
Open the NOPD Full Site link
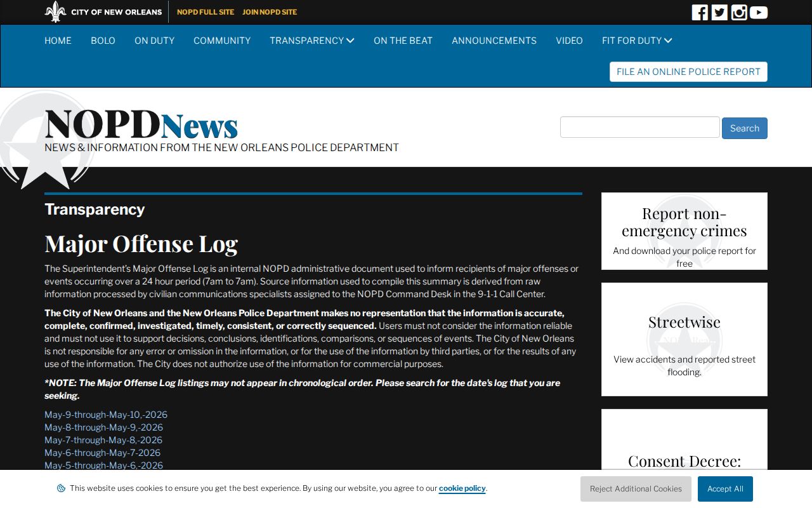(x=206, y=12)
